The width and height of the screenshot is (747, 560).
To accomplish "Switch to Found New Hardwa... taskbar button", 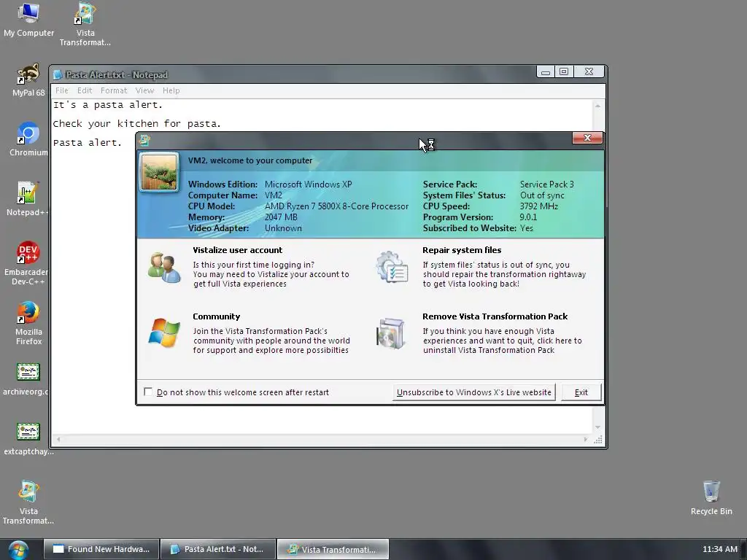I will tap(101, 550).
